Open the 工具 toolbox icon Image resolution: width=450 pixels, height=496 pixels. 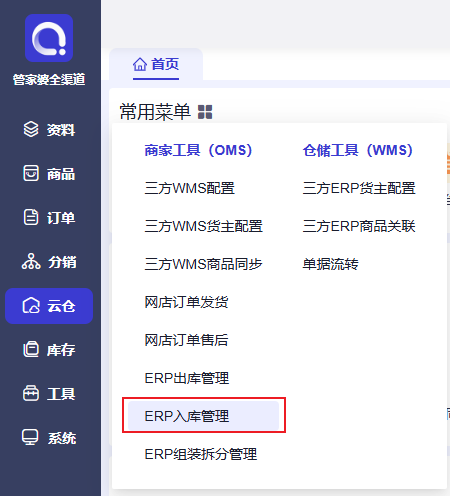coord(31,393)
